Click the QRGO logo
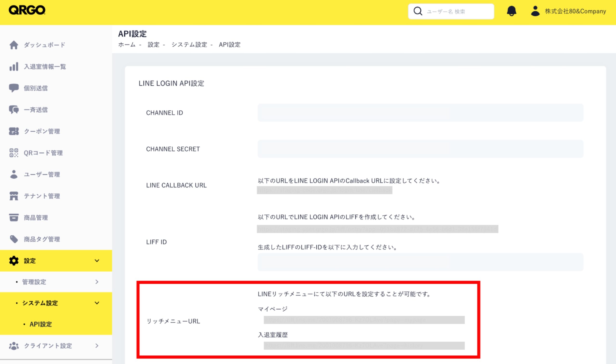Image resolution: width=616 pixels, height=364 pixels. (27, 10)
